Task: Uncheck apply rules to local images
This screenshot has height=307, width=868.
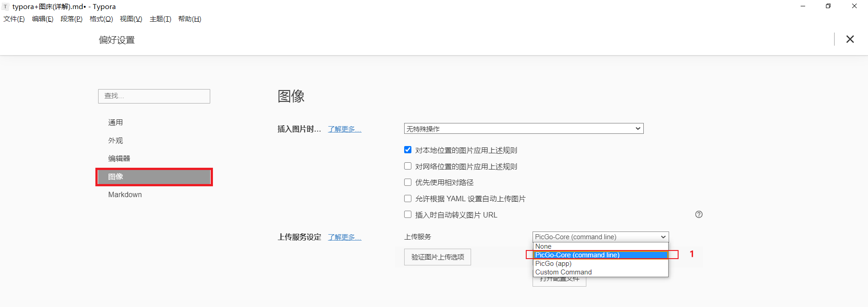Action: click(x=408, y=150)
